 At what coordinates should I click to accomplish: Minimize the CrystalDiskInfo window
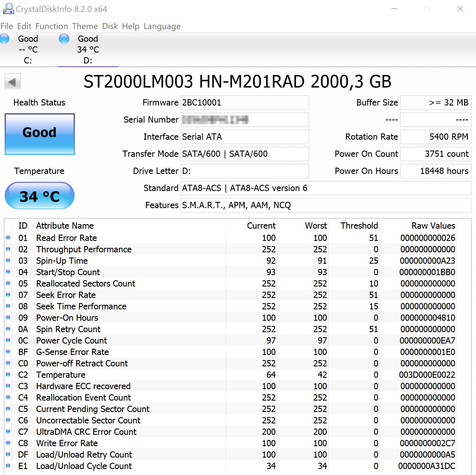click(394, 9)
